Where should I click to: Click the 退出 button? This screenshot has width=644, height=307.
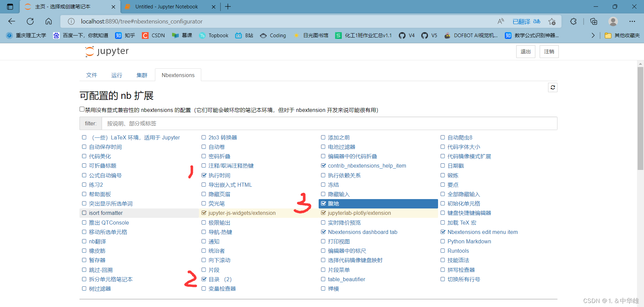tap(526, 52)
